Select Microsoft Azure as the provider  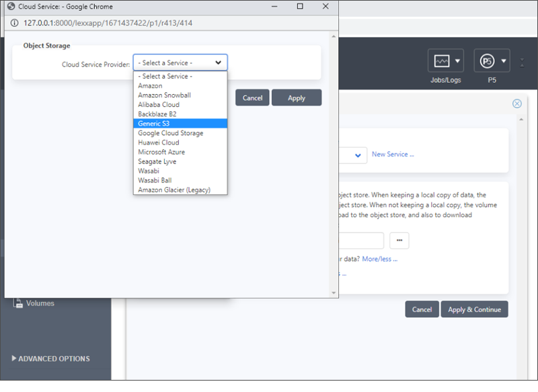(x=180, y=152)
